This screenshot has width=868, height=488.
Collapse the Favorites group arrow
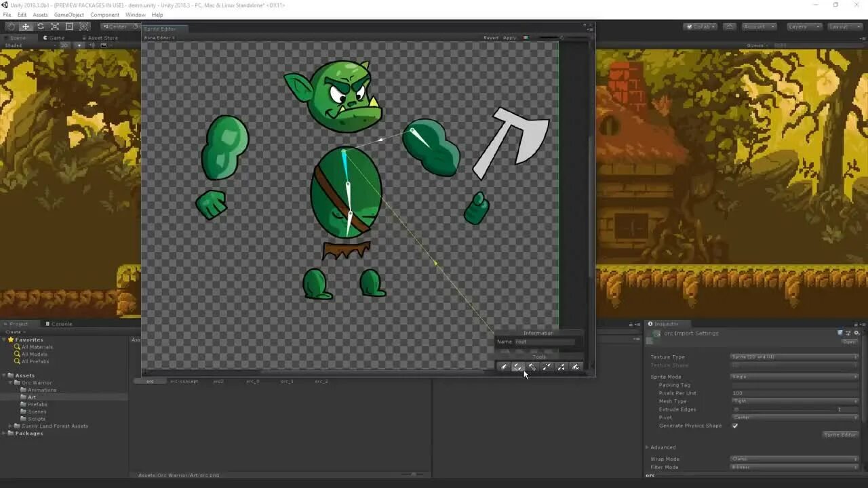(x=4, y=340)
